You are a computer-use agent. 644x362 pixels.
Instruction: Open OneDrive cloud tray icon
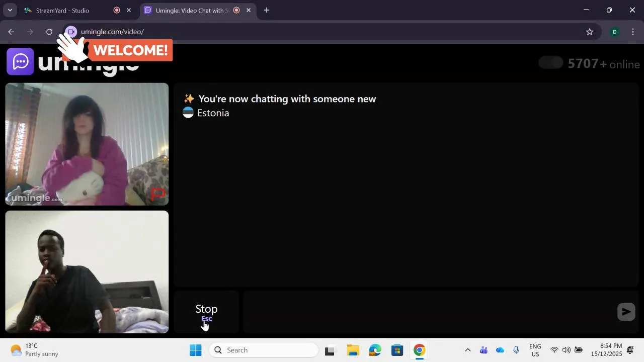point(500,350)
